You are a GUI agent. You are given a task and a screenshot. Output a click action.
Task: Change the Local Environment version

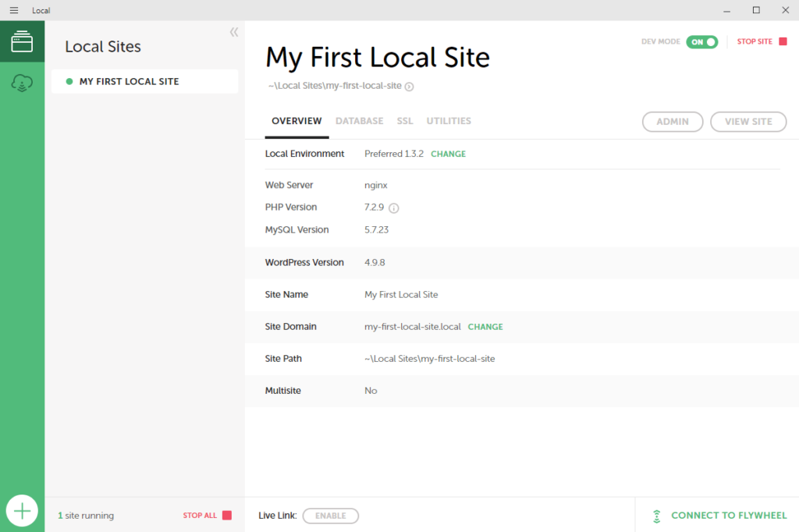(x=448, y=154)
